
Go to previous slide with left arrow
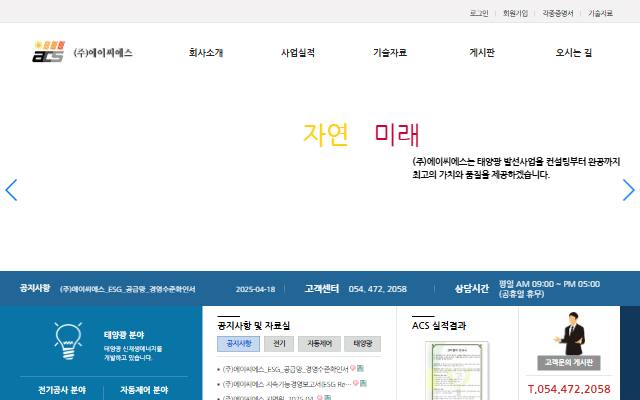click(11, 190)
